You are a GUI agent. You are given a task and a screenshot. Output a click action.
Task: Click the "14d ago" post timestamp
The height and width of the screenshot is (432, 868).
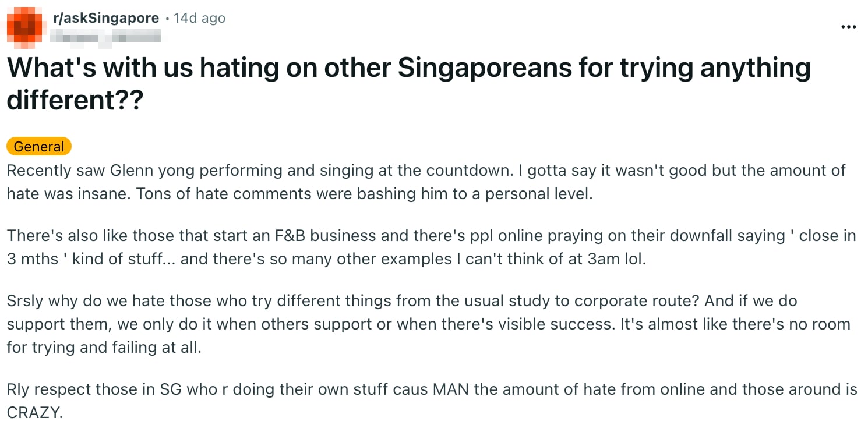pos(199,18)
